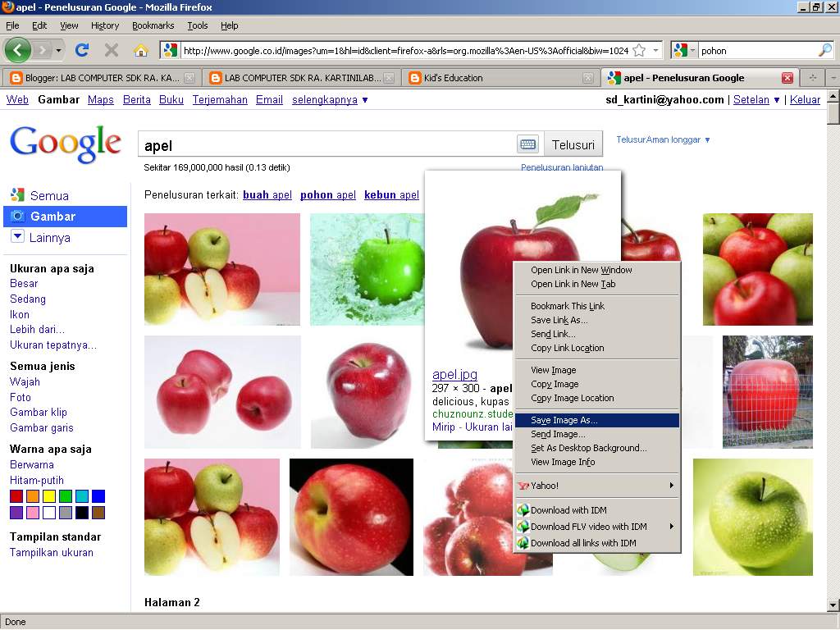Open the address bar history dropdown
The height and width of the screenshot is (630, 840).
click(655, 50)
